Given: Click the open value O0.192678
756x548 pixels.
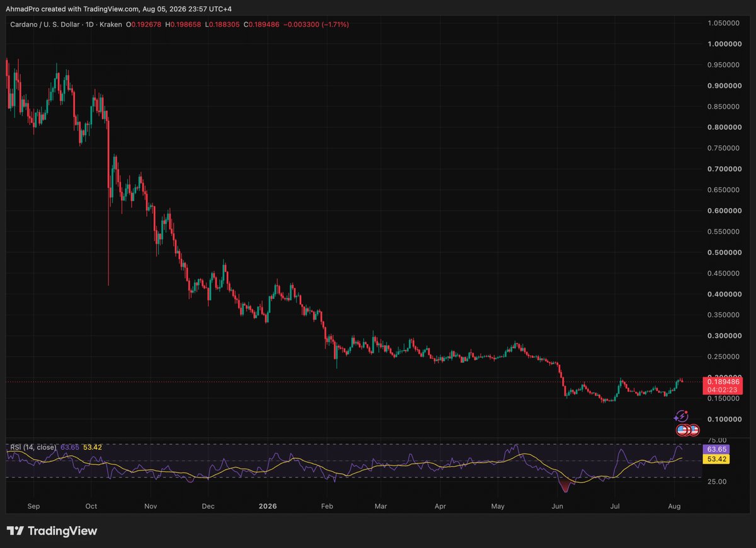Looking at the screenshot, I should coord(144,24).
